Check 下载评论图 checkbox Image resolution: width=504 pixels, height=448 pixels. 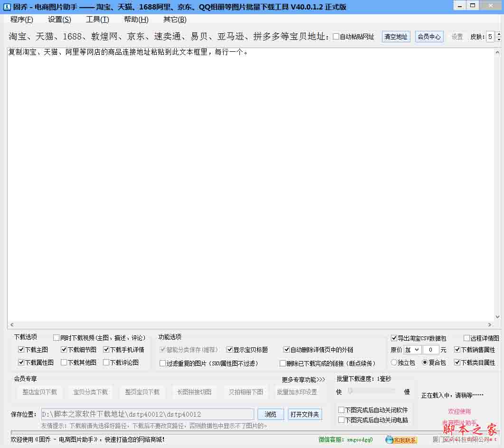click(106, 362)
